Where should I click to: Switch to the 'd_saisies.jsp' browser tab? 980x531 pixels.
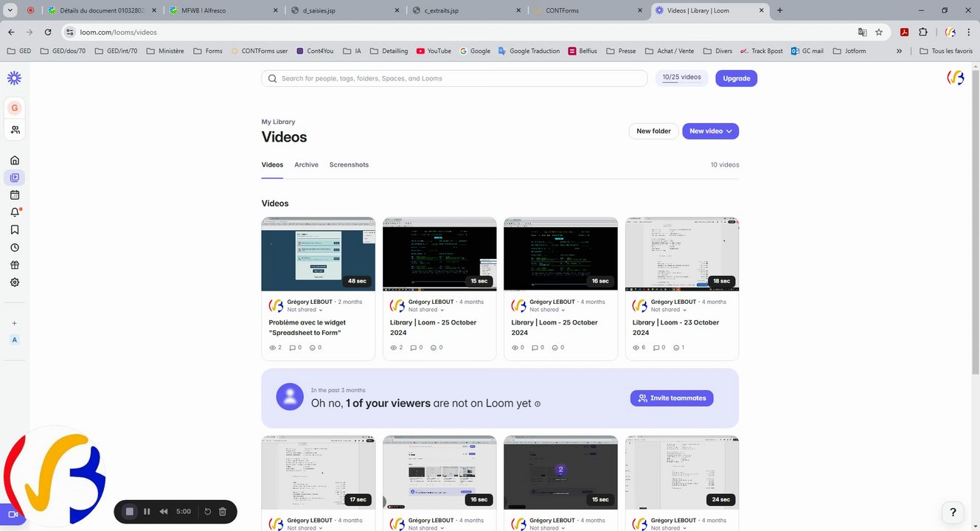(346, 10)
